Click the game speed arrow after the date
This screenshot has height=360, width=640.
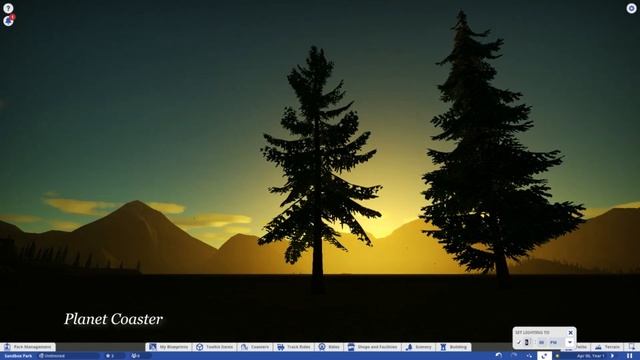(x=612, y=356)
